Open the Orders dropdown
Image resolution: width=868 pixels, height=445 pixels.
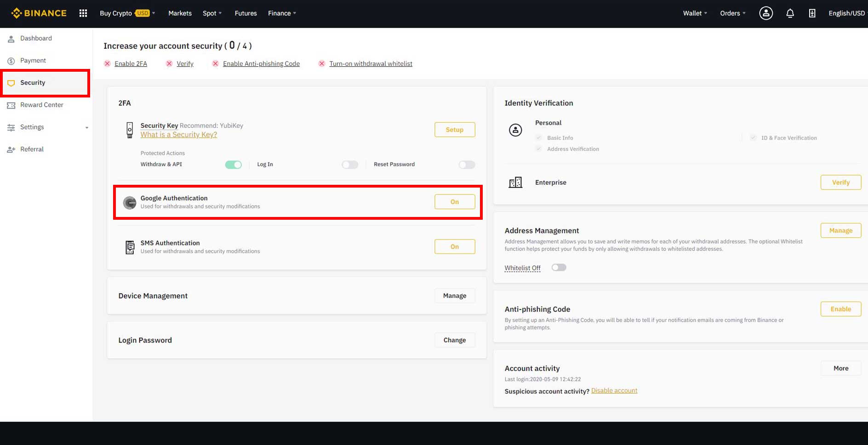pyautogui.click(x=733, y=13)
